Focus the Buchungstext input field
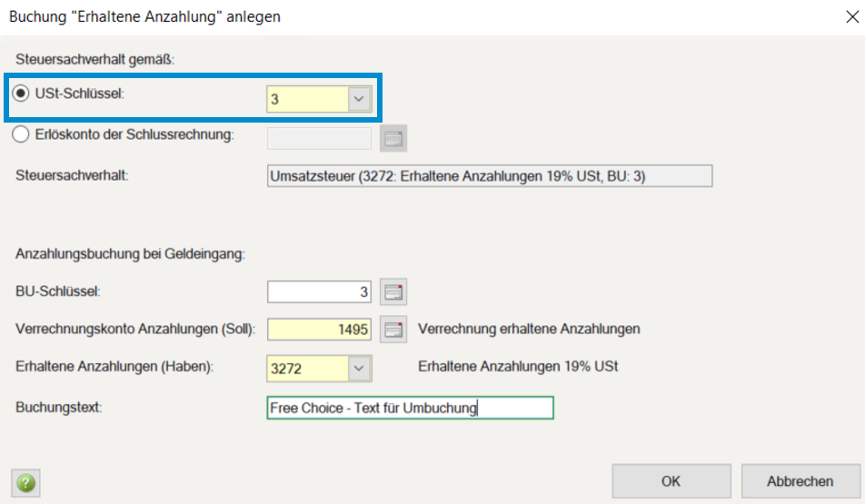Screen dimensions: 865x504 pos(410,408)
